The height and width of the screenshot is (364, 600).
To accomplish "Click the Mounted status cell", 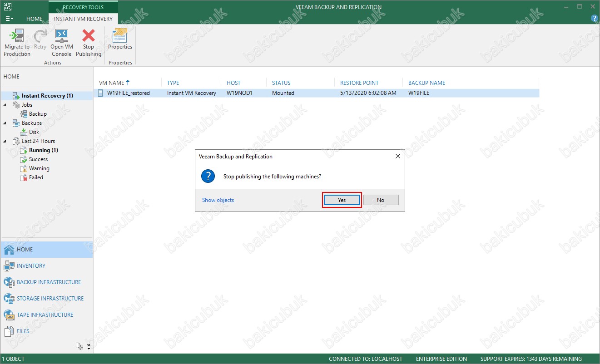I will [x=283, y=93].
